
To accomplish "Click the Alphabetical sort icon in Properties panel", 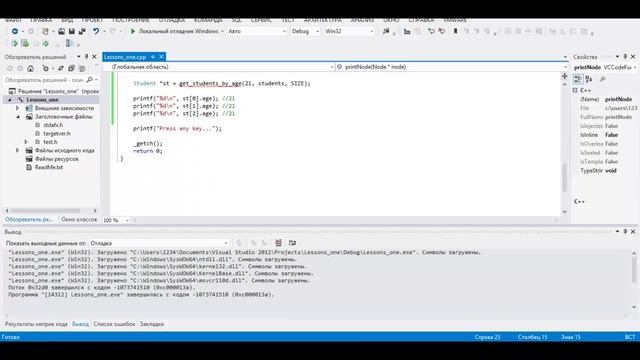I will 589,79.
